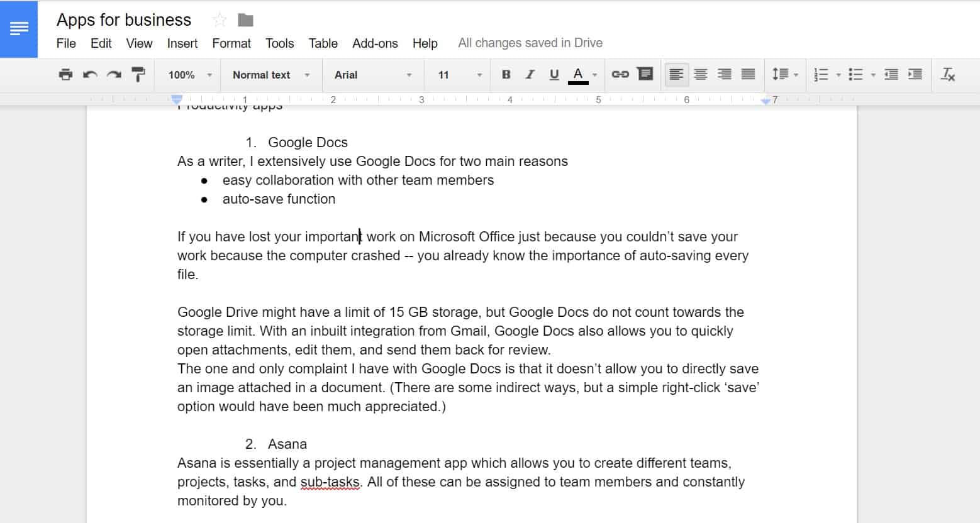Open the View menu
The width and height of the screenshot is (980, 523).
point(139,43)
